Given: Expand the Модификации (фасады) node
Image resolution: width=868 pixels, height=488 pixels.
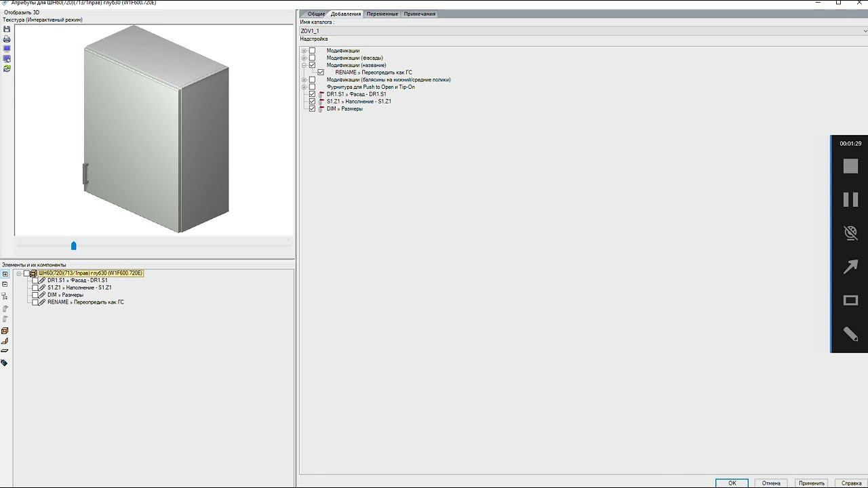Looking at the screenshot, I should pos(304,58).
